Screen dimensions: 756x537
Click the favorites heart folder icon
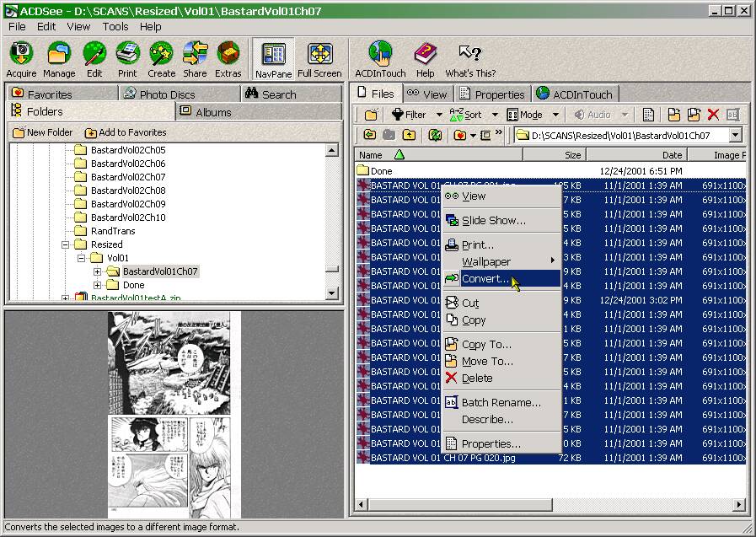460,135
